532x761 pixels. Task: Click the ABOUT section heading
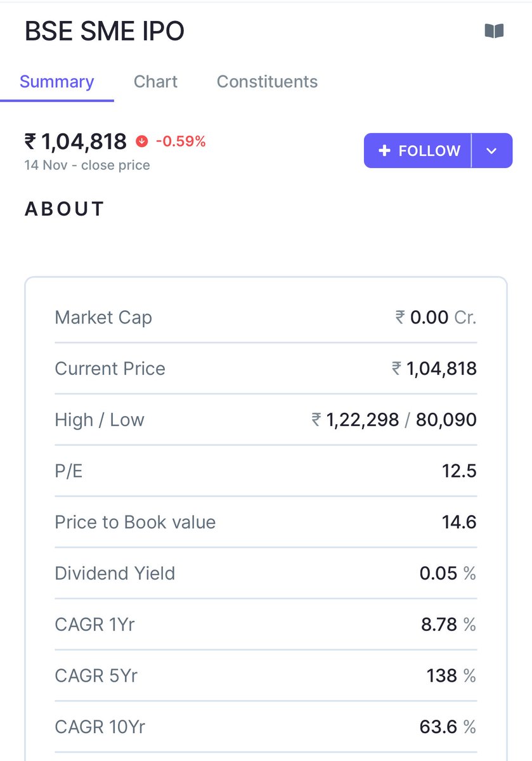tap(64, 209)
